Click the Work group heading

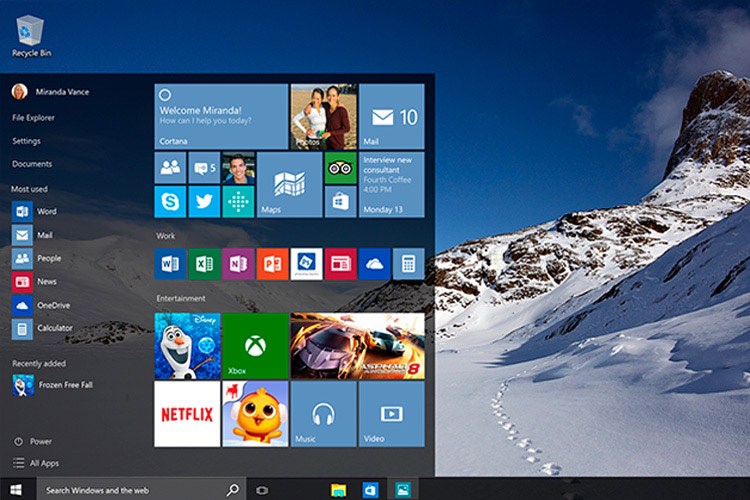coord(165,235)
